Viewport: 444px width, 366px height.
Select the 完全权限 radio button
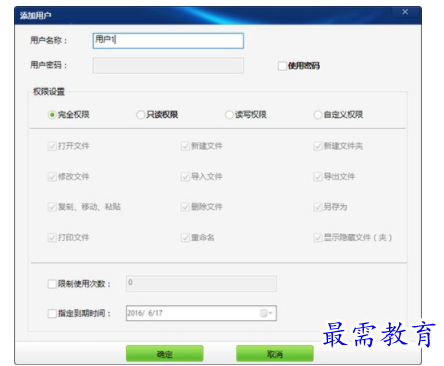pos(52,115)
